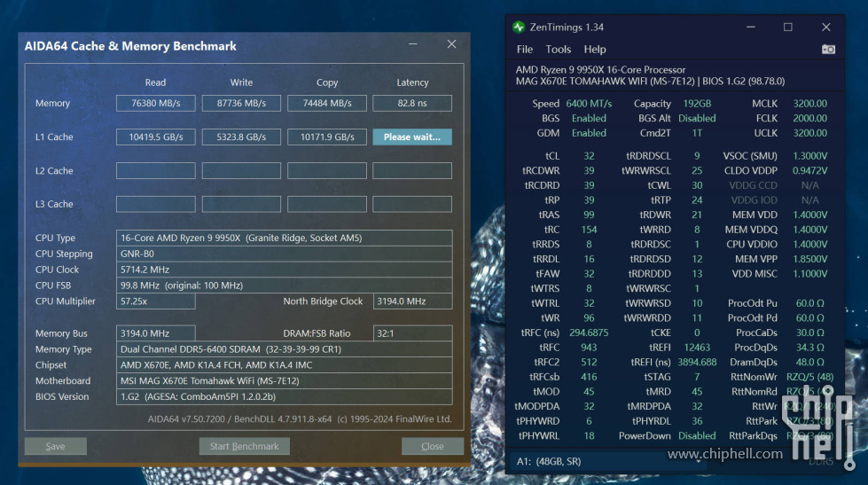
Task: Click the DramDqDs 48.0 Ω value
Action: tap(809, 362)
